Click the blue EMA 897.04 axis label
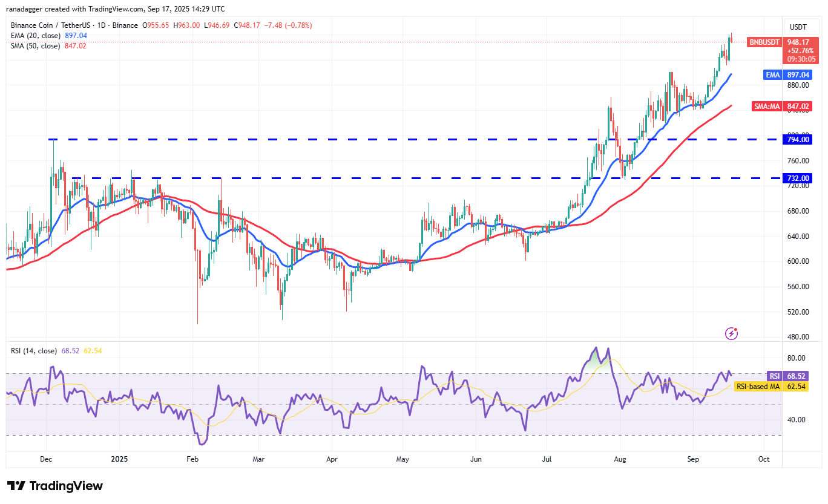Image resolution: width=828 pixels, height=504 pixels. click(787, 74)
